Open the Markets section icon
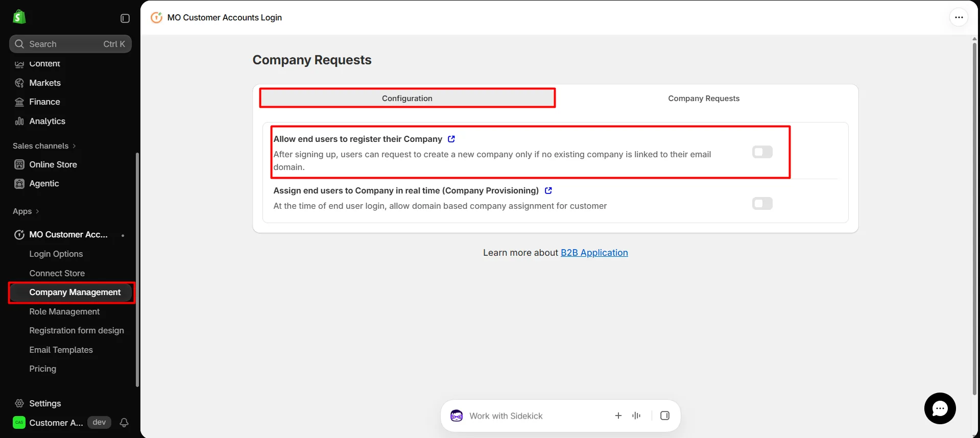The image size is (980, 438). (19, 83)
